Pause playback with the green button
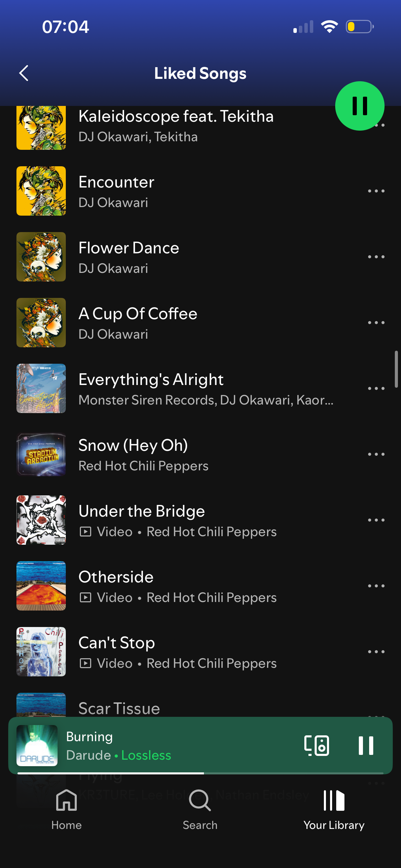401x868 pixels. tap(360, 106)
